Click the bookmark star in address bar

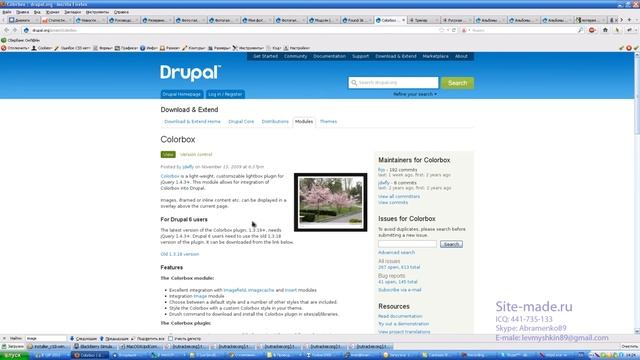(x=441, y=30)
